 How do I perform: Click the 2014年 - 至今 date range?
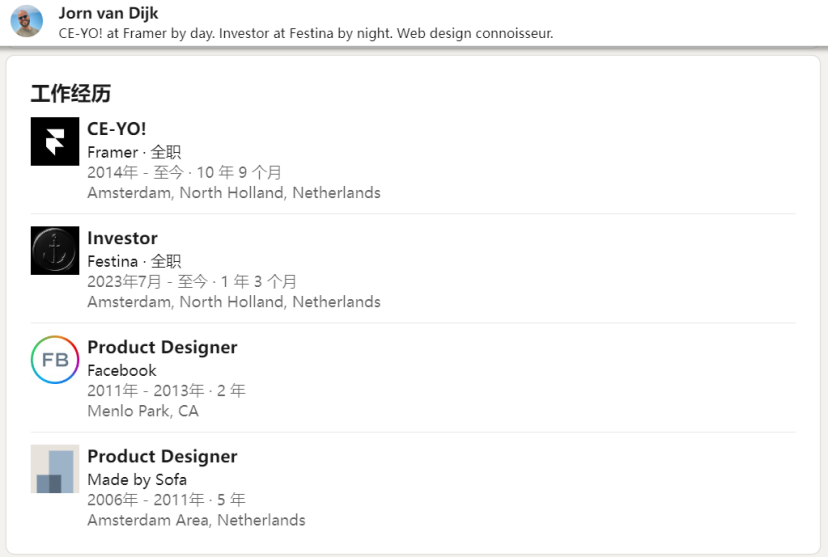[135, 173]
